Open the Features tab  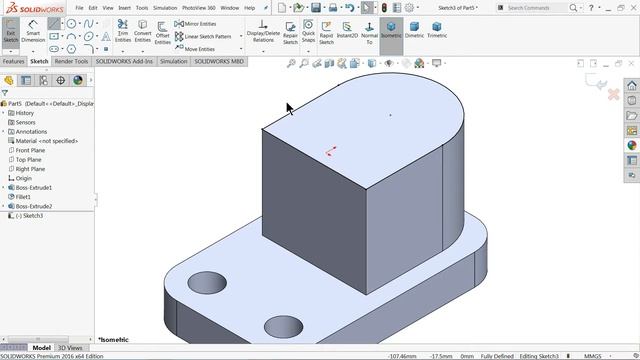(x=13, y=61)
